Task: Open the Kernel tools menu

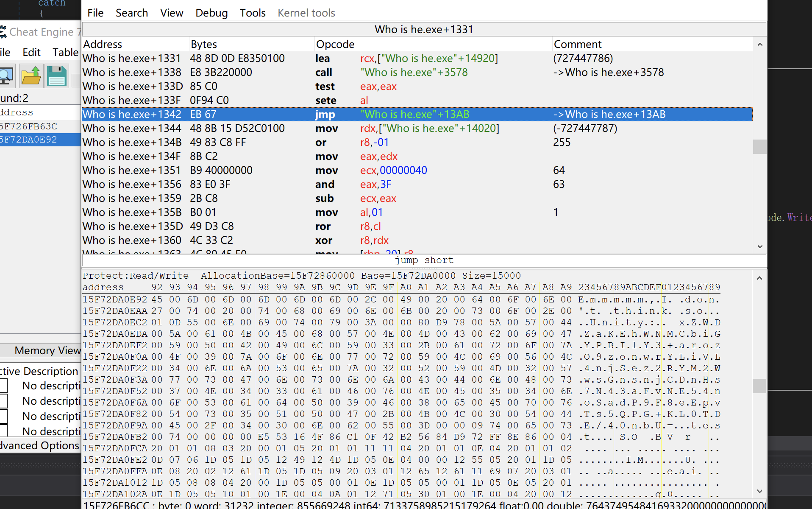Action: (306, 13)
